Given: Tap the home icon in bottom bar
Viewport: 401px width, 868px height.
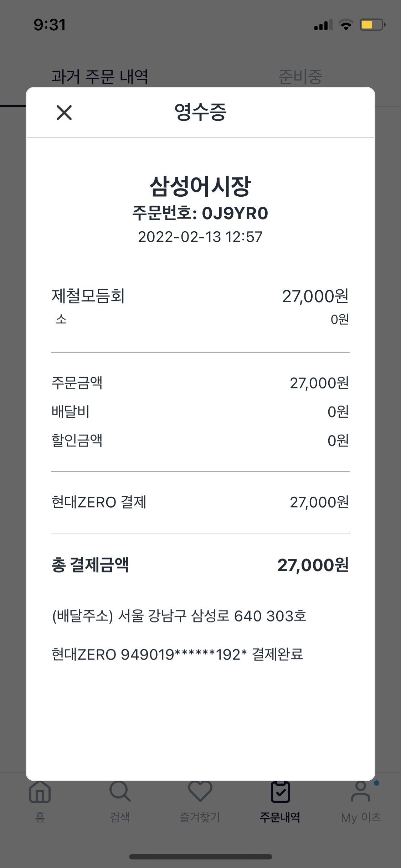Looking at the screenshot, I should click(40, 792).
